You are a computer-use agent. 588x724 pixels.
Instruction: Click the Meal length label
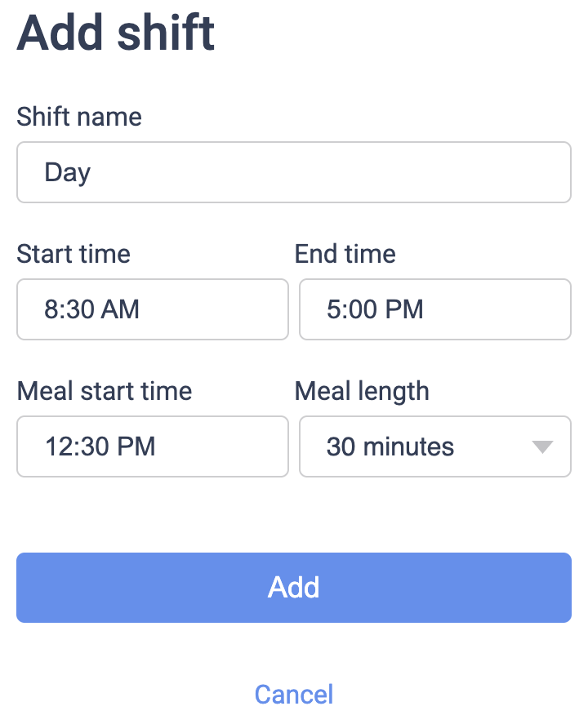(x=361, y=391)
